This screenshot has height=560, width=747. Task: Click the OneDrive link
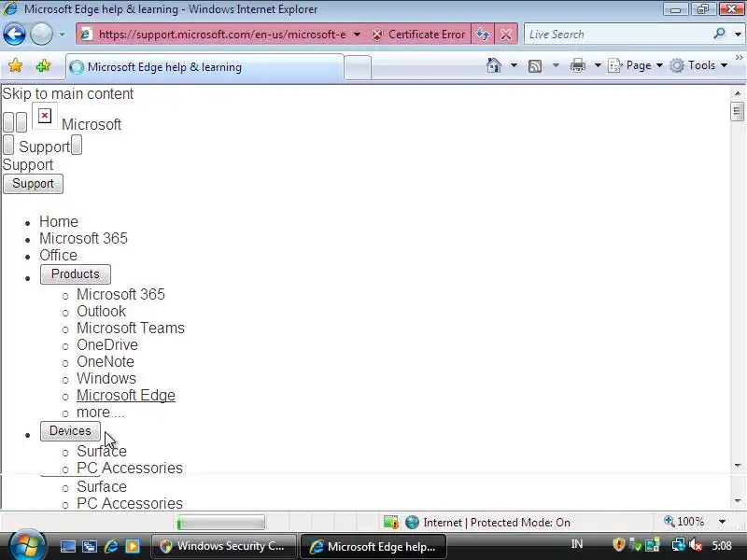coord(107,344)
